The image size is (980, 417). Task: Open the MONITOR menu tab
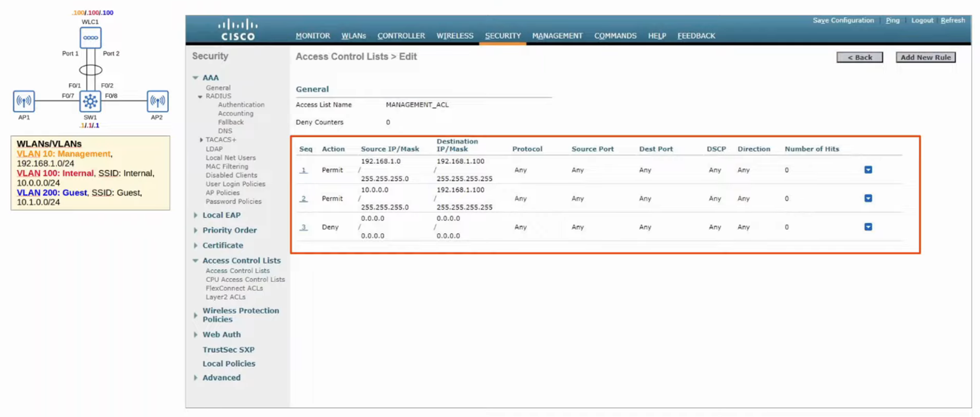click(313, 36)
